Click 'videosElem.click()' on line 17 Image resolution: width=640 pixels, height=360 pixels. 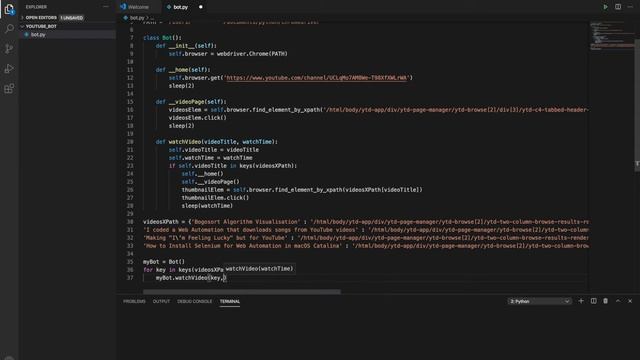coord(198,118)
